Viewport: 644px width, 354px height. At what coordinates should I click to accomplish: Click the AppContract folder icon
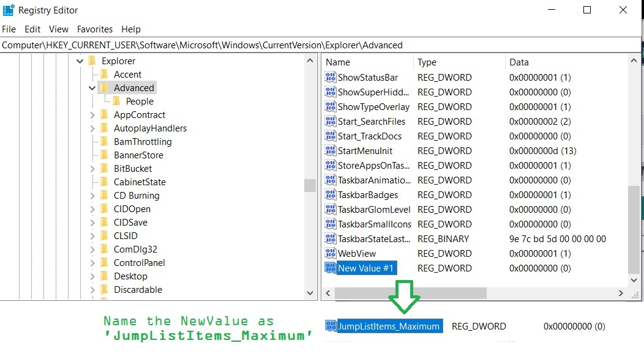[105, 115]
